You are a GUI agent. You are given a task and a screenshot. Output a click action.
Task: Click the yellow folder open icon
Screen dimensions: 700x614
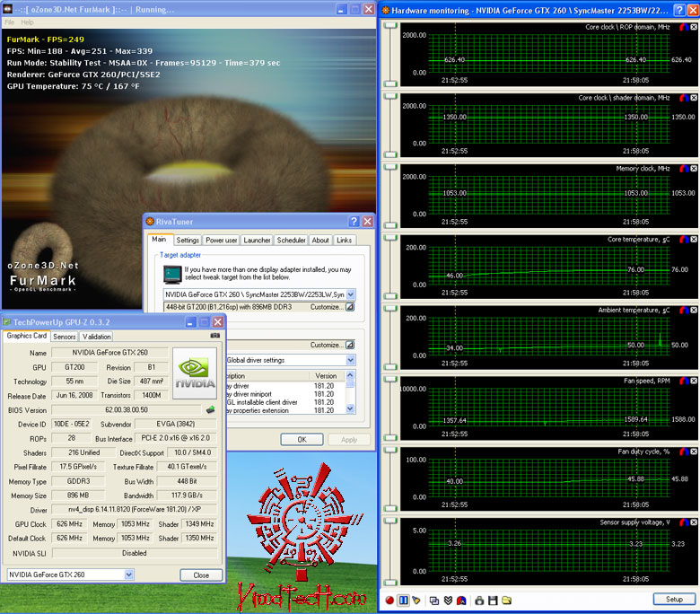(507, 601)
